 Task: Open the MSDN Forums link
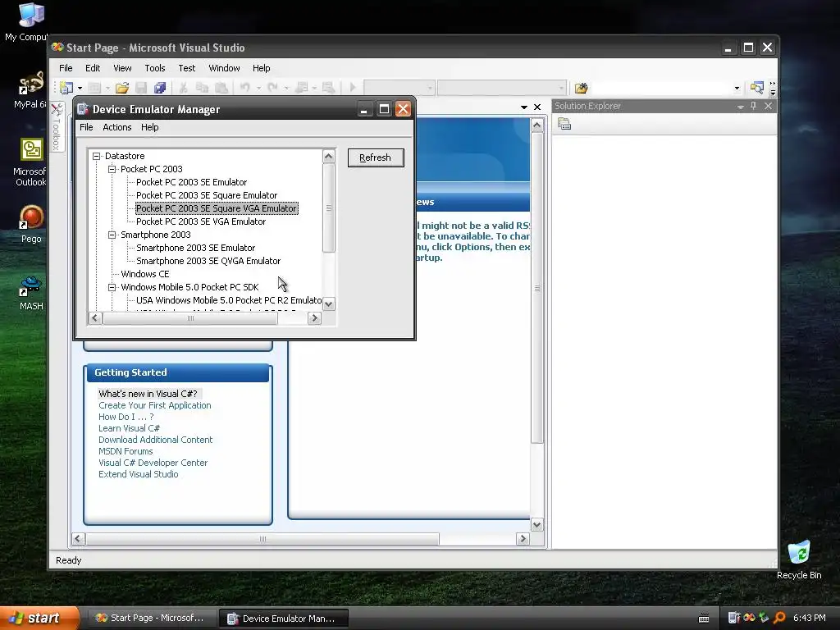point(126,452)
